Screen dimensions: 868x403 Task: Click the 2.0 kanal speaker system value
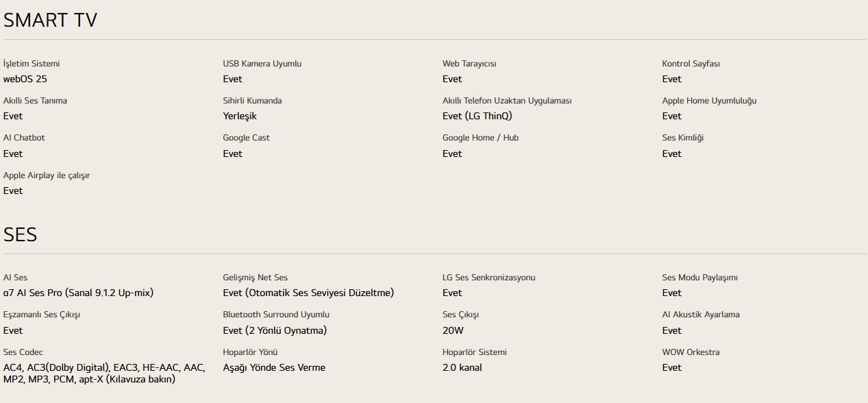[x=462, y=367]
